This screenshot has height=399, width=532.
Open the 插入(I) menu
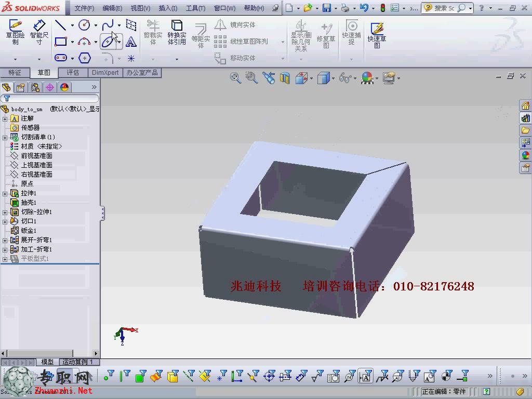[168, 8]
